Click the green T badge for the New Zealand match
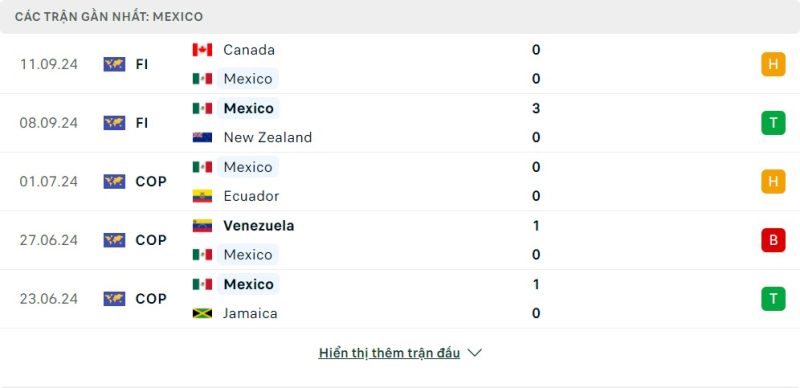This screenshot has height=388, width=800. click(773, 123)
